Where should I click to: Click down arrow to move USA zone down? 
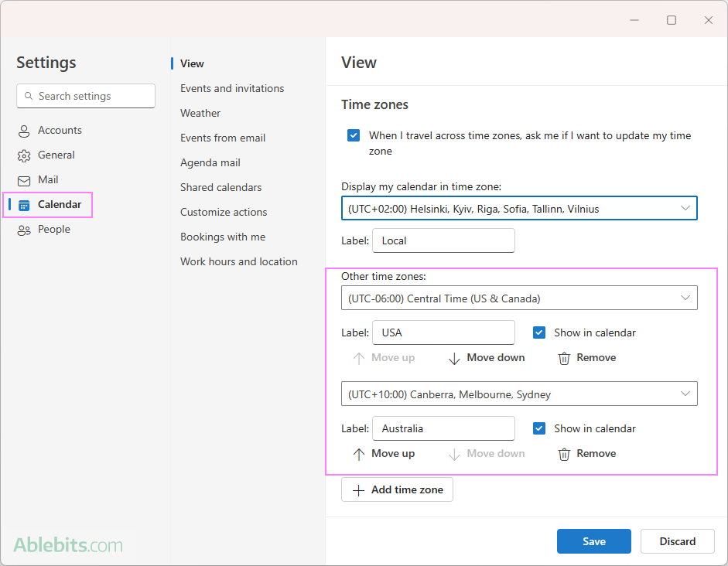pos(455,358)
